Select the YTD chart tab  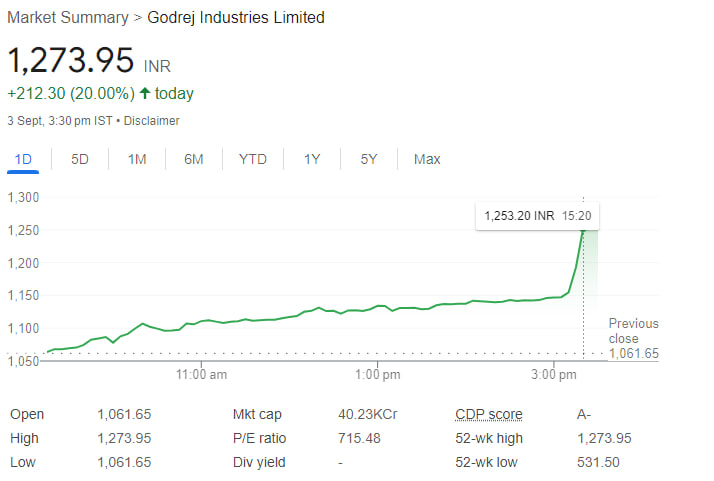tap(253, 159)
